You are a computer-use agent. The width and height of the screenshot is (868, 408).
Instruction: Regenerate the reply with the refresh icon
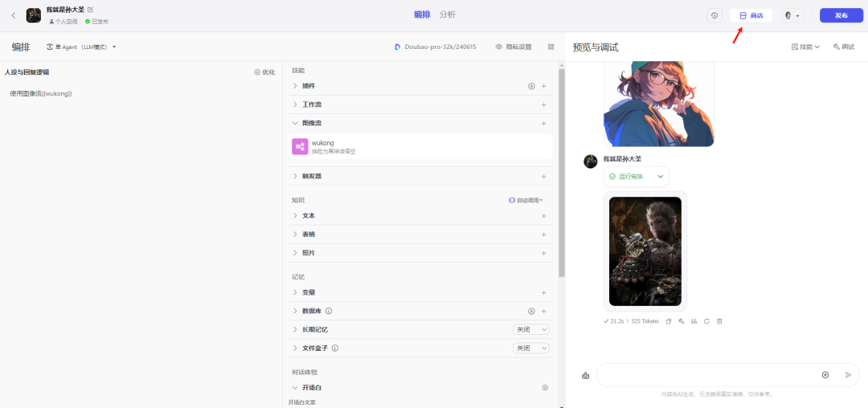pyautogui.click(x=707, y=321)
